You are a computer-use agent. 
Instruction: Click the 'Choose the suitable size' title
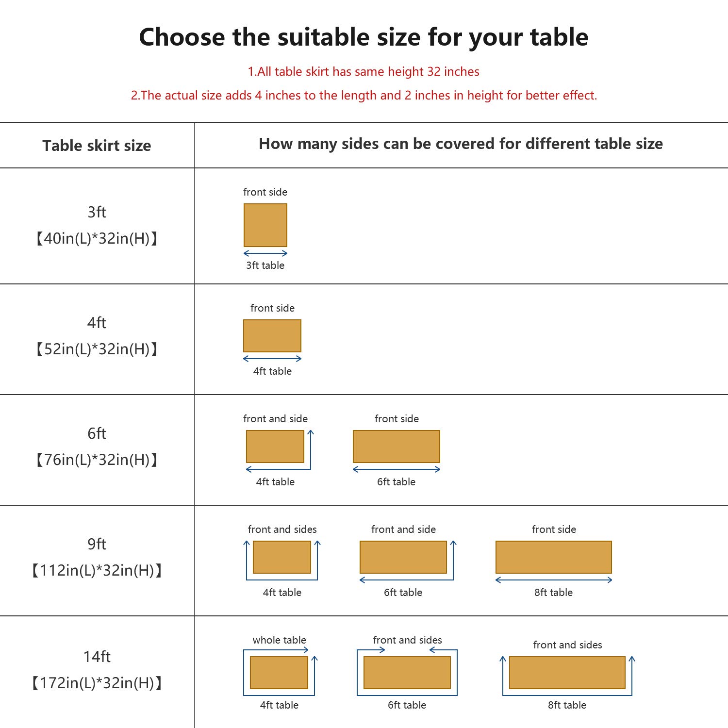pos(364,37)
